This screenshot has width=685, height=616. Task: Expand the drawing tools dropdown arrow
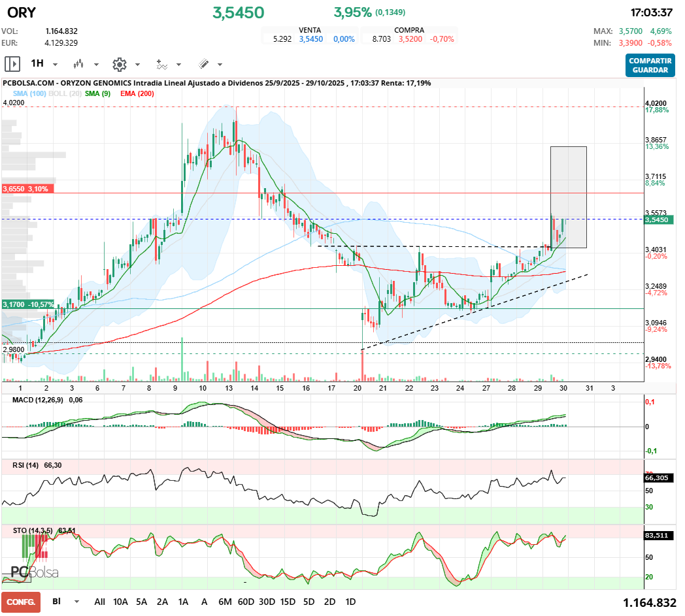pos(219,64)
